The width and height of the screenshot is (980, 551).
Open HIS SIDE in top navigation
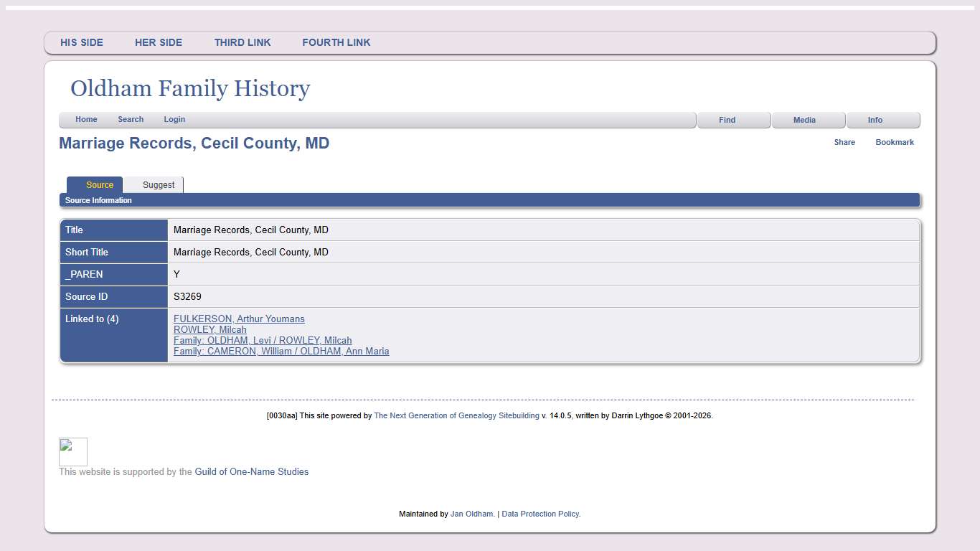82,42
